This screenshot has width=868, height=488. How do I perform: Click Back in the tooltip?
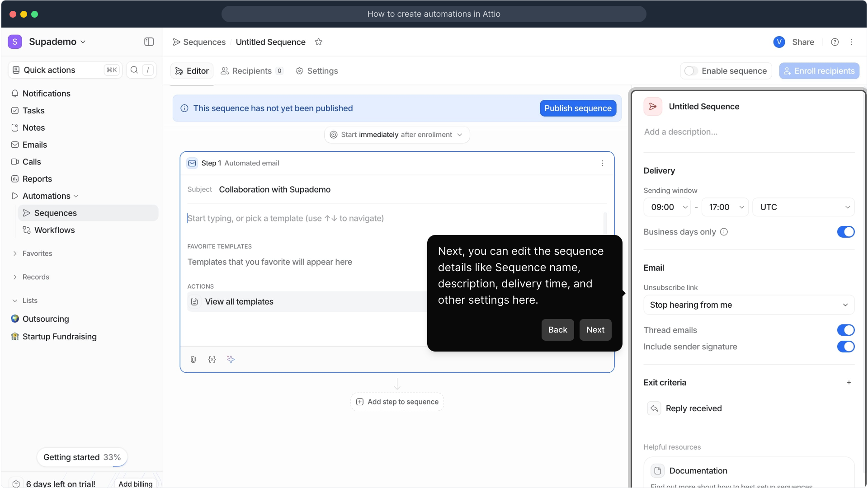pos(557,330)
